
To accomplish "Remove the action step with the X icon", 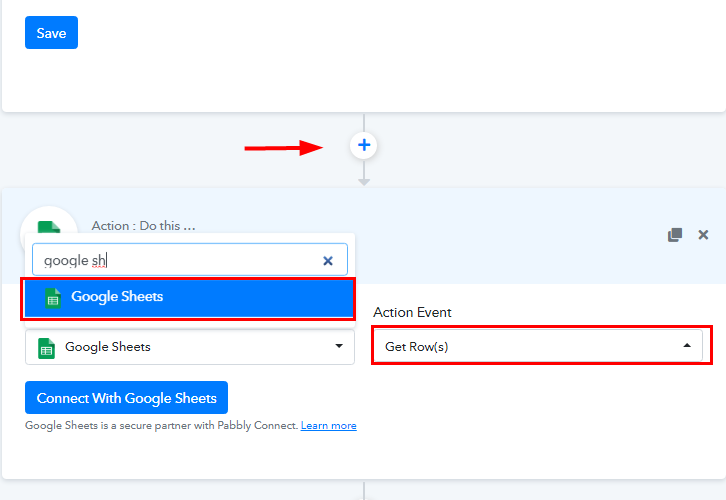I will click(x=703, y=235).
